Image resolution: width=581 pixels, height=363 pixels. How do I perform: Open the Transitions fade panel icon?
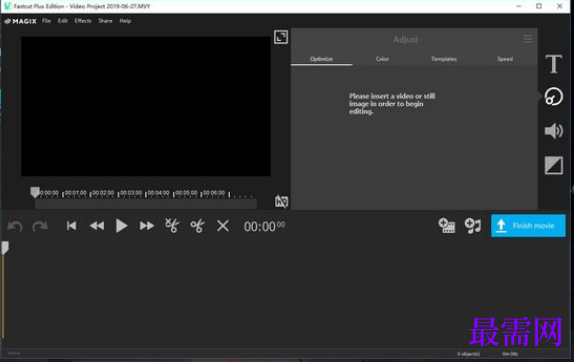click(554, 165)
